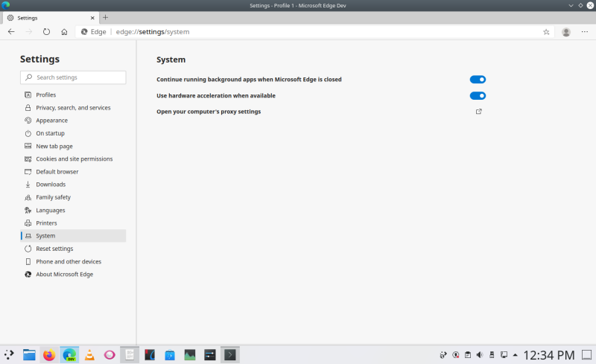The width and height of the screenshot is (596, 364).
Task: Reload the settings page
Action: coord(46,32)
